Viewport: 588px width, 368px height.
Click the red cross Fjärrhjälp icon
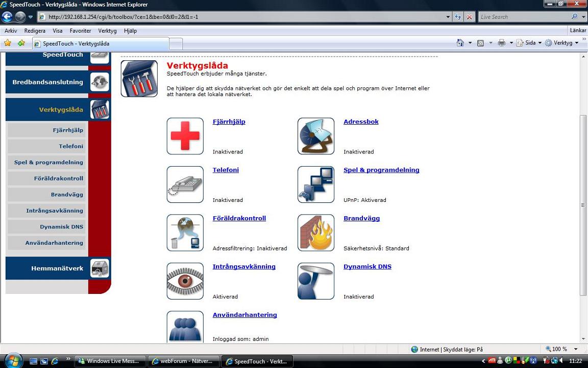(x=185, y=136)
